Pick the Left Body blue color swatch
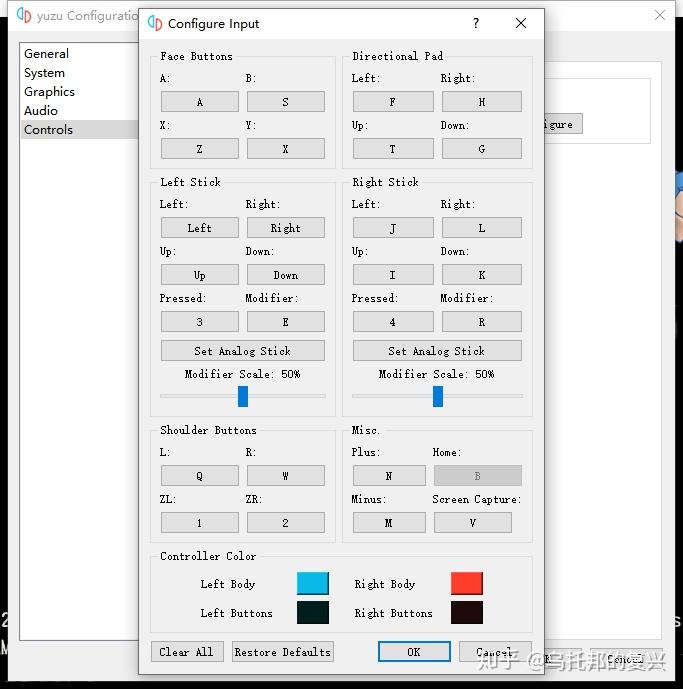The width and height of the screenshot is (683, 689). pos(312,584)
